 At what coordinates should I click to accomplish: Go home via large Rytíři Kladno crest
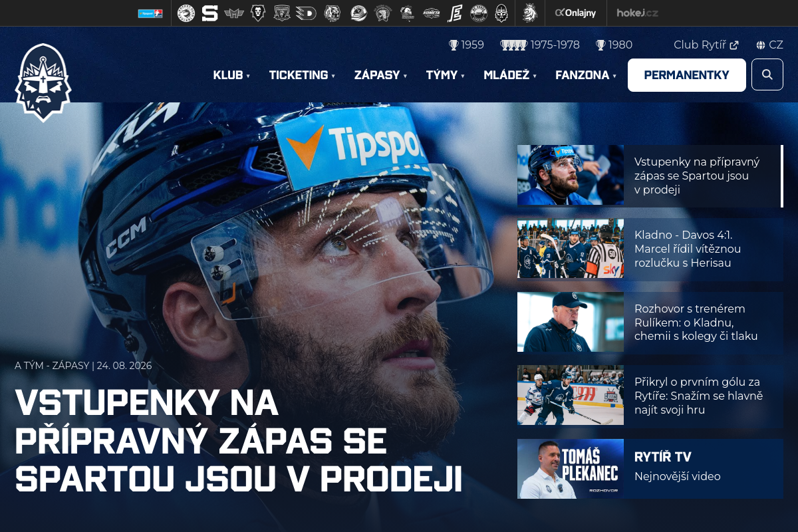[x=43, y=83]
